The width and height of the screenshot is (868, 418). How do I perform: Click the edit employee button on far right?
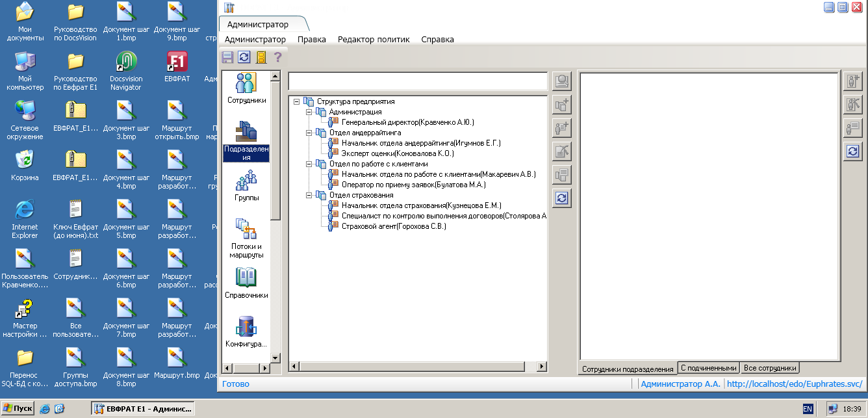point(853,105)
